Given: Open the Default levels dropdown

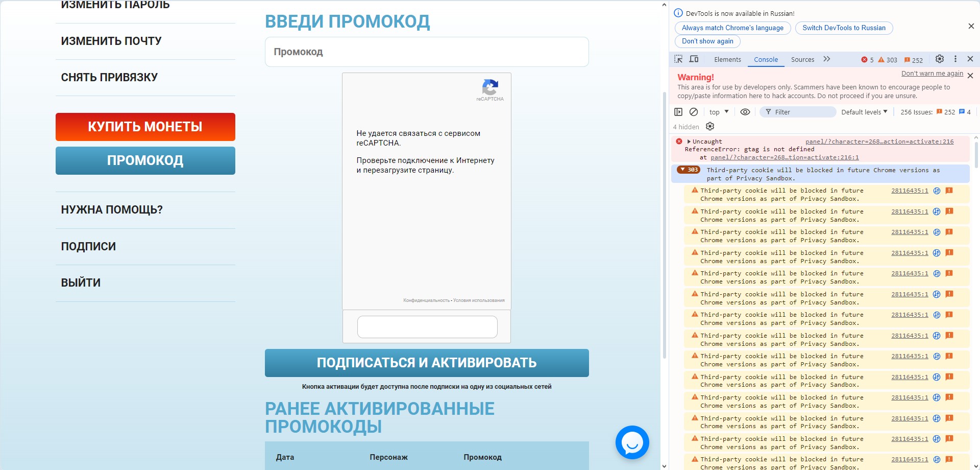Looking at the screenshot, I should click(x=864, y=112).
